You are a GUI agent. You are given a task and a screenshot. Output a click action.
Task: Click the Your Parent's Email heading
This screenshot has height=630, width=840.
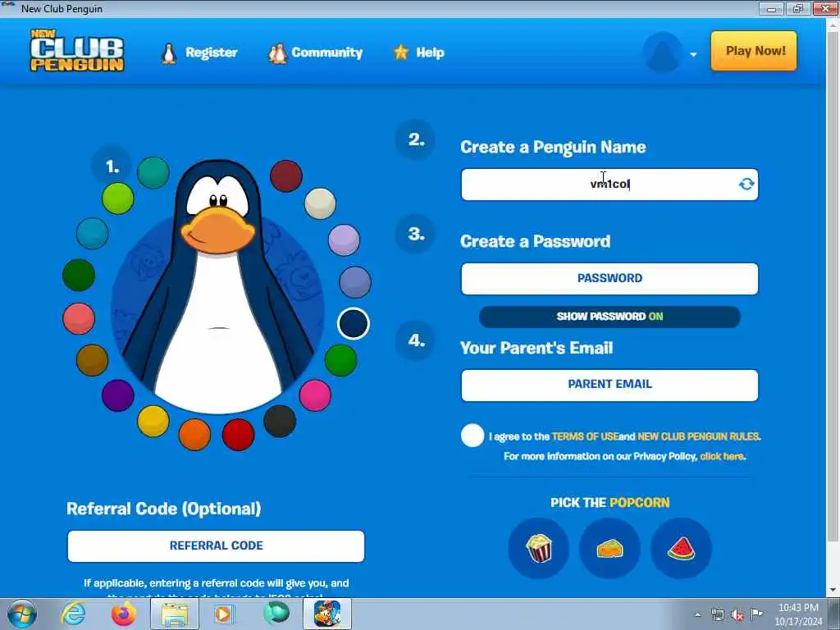536,348
